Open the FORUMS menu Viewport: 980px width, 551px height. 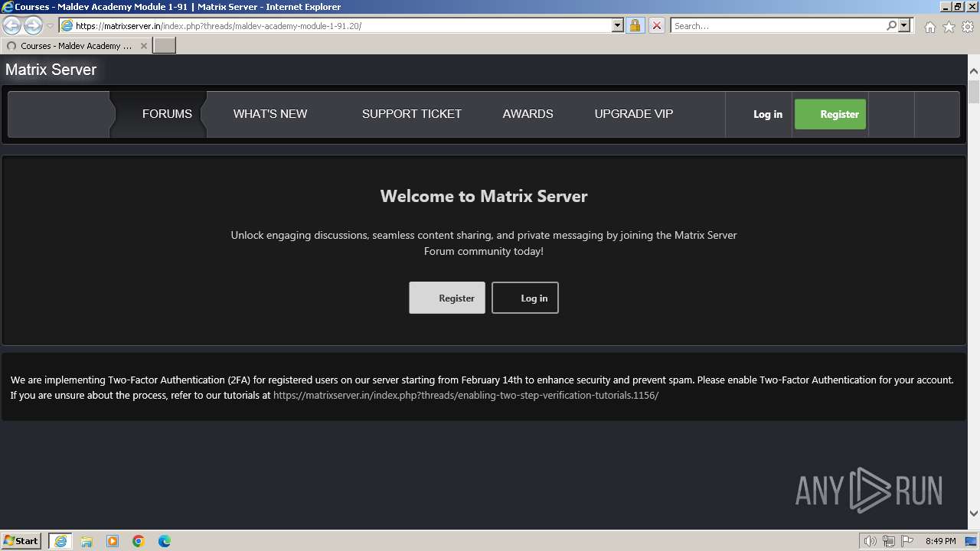click(x=167, y=114)
